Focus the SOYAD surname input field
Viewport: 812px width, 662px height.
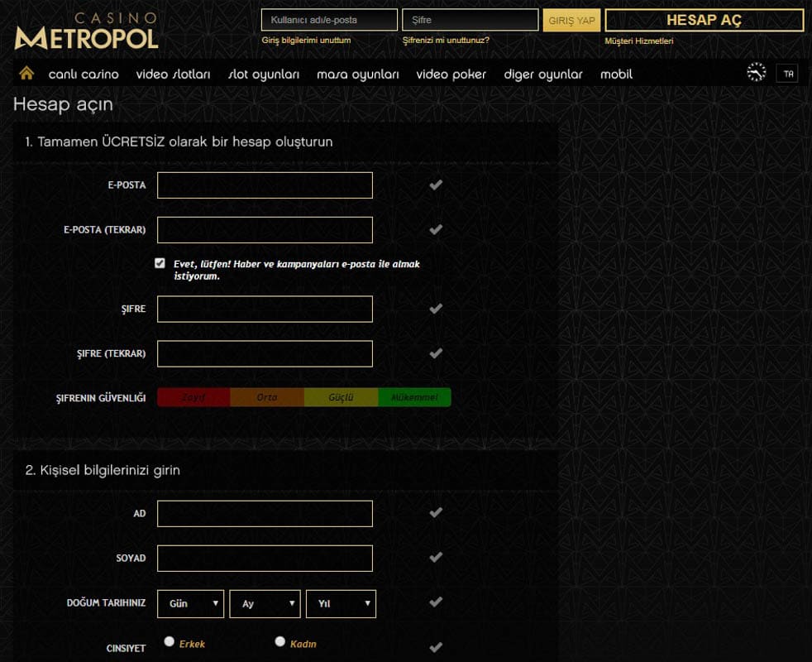[265, 558]
